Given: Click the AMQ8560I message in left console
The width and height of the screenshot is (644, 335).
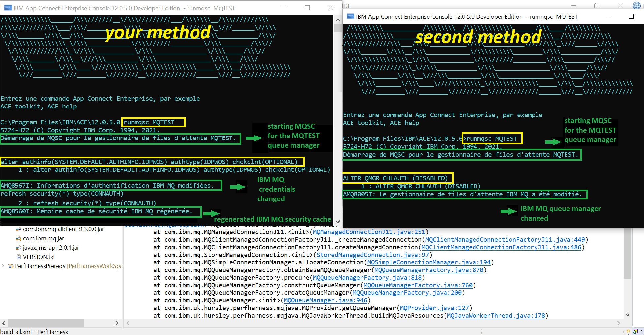Looking at the screenshot, I should 96,211.
